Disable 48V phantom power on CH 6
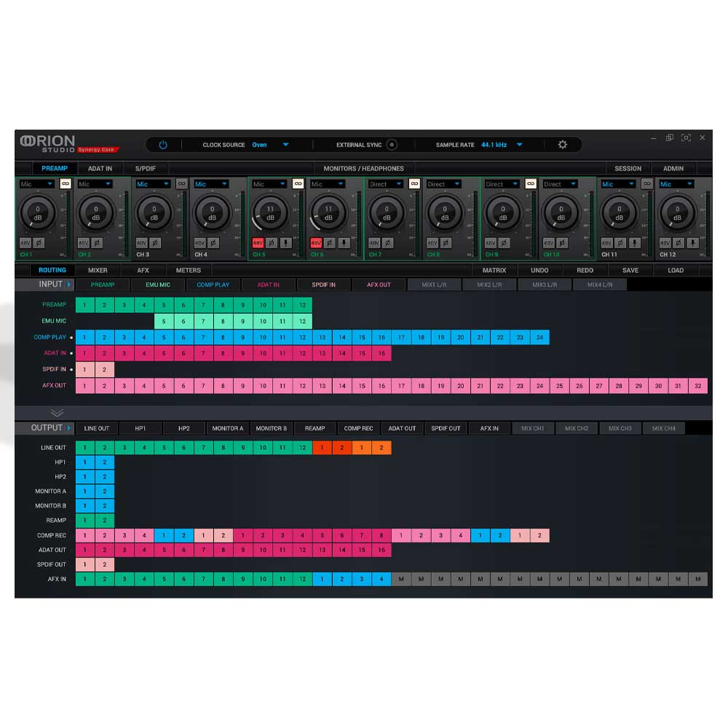Viewport: 728px width, 728px height. pos(316,243)
